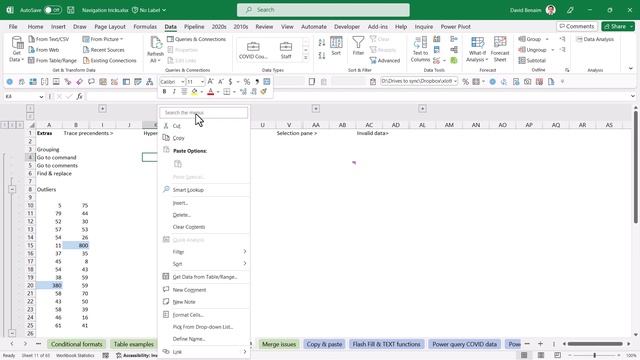Open the Group dropdown arrow
640x360 pixels.
tap(547, 39)
